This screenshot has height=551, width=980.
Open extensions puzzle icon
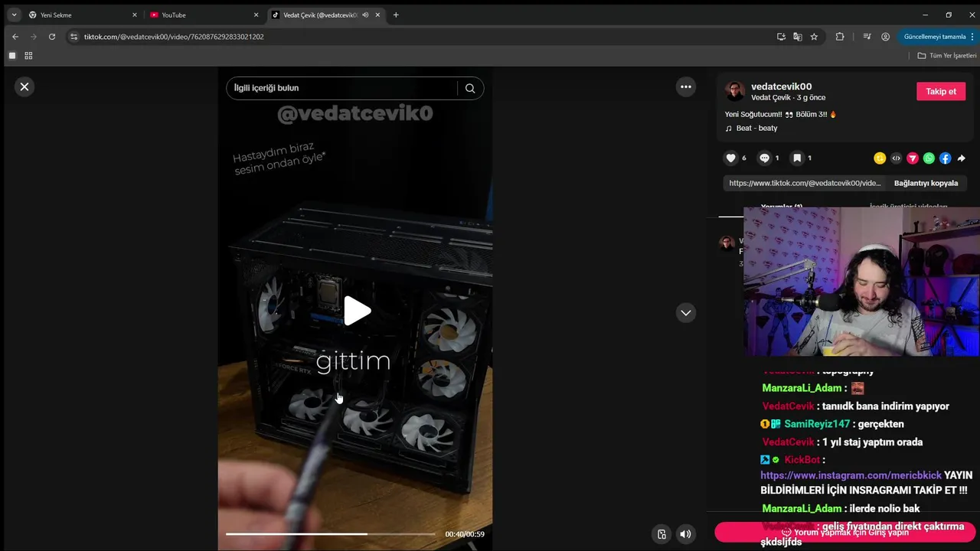tap(840, 37)
